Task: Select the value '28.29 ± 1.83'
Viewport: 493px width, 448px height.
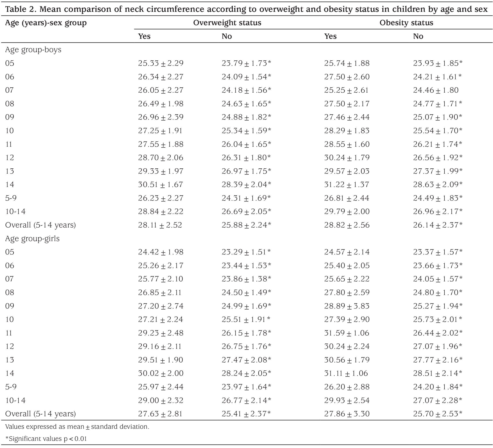Action: 347,131
